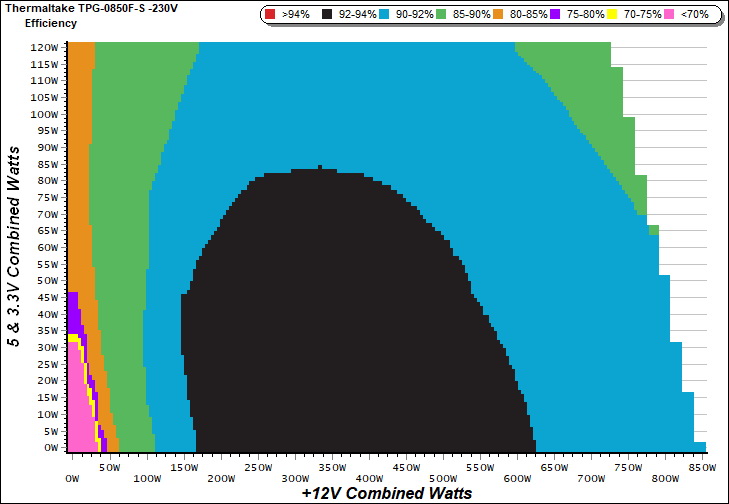729x504 pixels.
Task: Select the 60W tick on the vertical axis
Action: [47, 247]
